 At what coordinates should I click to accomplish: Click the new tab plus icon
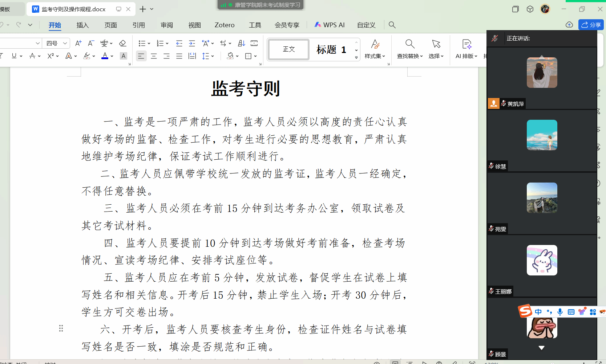[143, 9]
